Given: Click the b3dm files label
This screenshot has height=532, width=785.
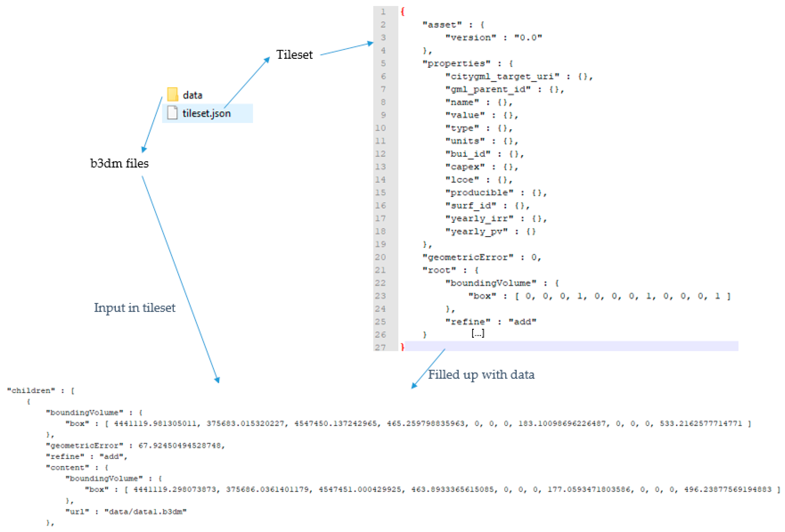Looking at the screenshot, I should click(x=119, y=163).
